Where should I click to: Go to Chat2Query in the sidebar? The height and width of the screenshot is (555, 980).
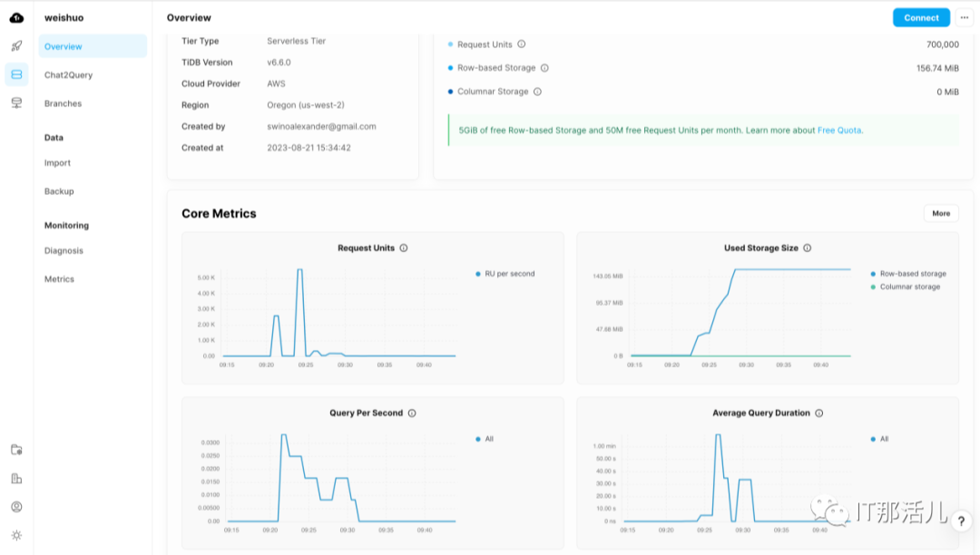pos(68,75)
